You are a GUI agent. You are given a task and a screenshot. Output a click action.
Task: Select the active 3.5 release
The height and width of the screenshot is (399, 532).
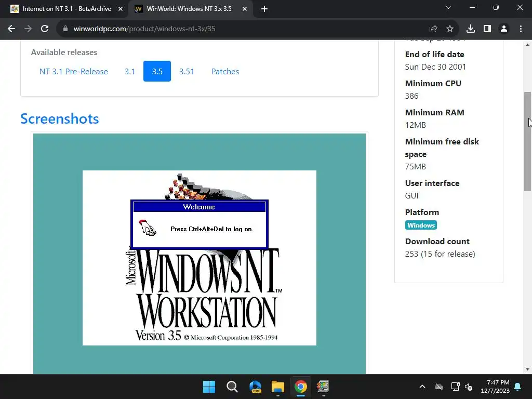pyautogui.click(x=157, y=71)
